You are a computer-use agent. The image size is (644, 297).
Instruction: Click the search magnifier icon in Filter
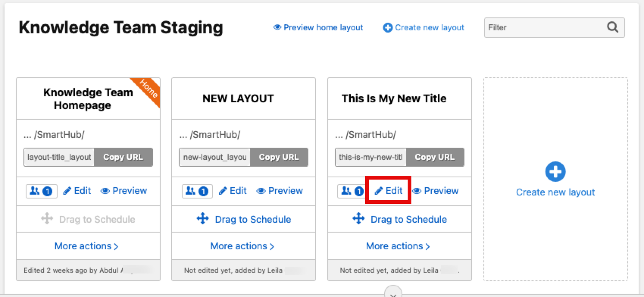click(612, 27)
